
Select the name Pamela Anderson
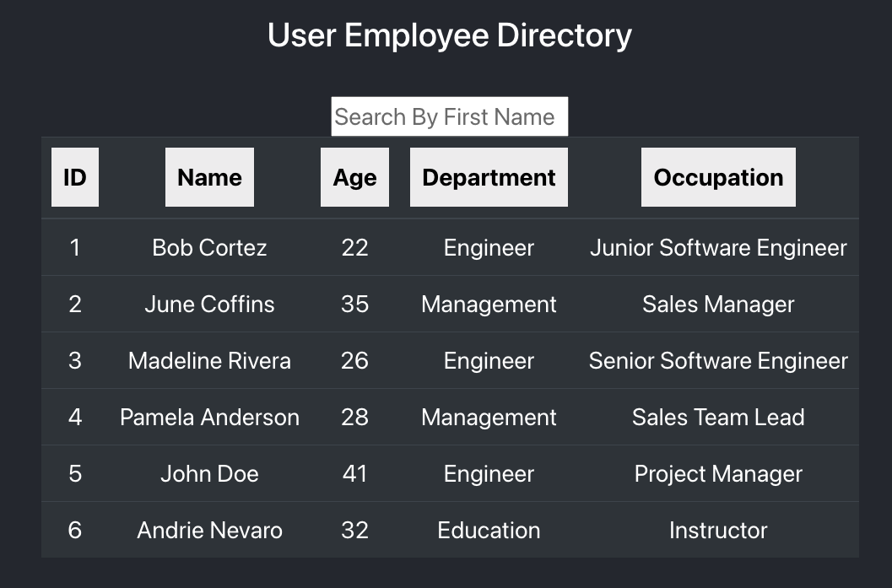[x=209, y=418]
